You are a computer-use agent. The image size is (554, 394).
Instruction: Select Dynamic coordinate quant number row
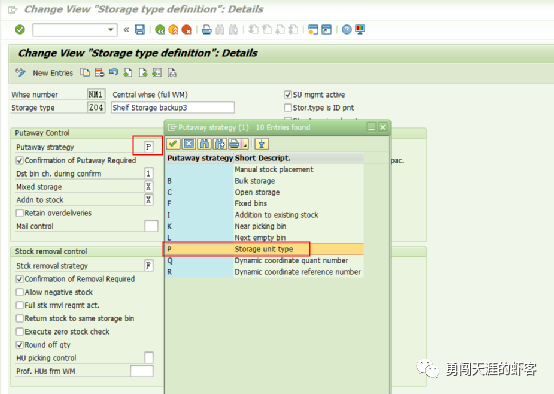tap(265, 260)
